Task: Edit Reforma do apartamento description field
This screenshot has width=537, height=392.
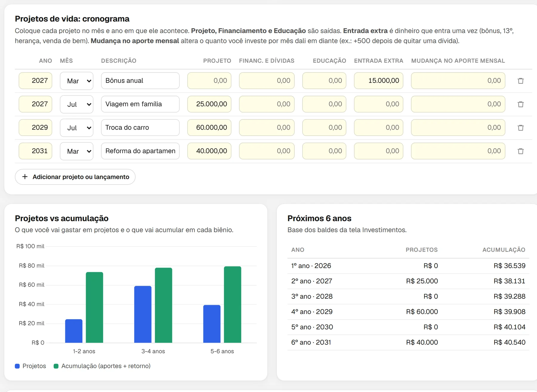Action: 140,151
